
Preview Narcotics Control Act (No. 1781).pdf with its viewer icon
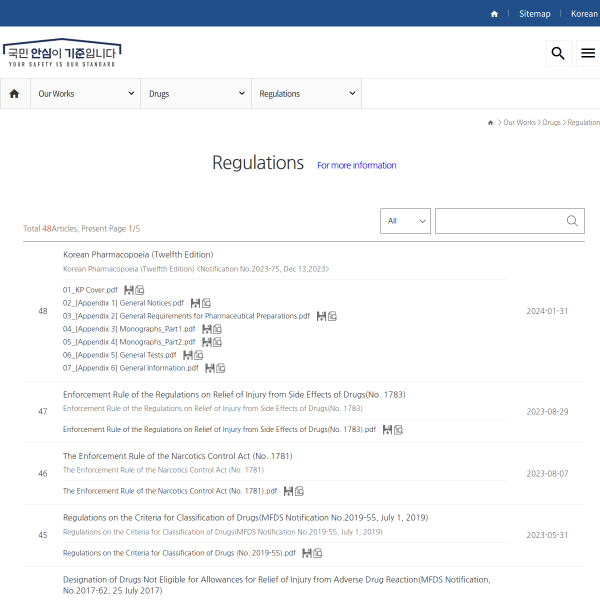pos(299,491)
